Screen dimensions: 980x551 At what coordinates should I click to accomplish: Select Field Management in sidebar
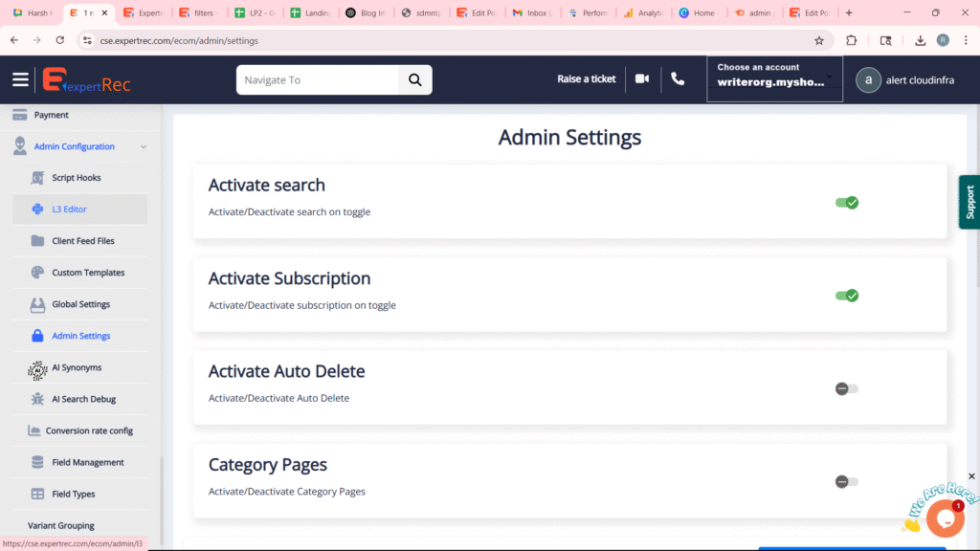[x=87, y=462]
